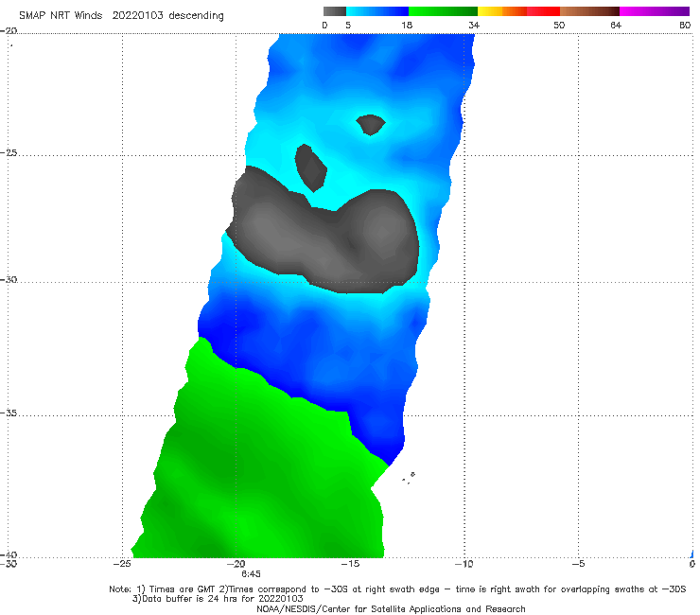Click the large gray low-wind region
The width and height of the screenshot is (700, 615).
tap(324, 239)
